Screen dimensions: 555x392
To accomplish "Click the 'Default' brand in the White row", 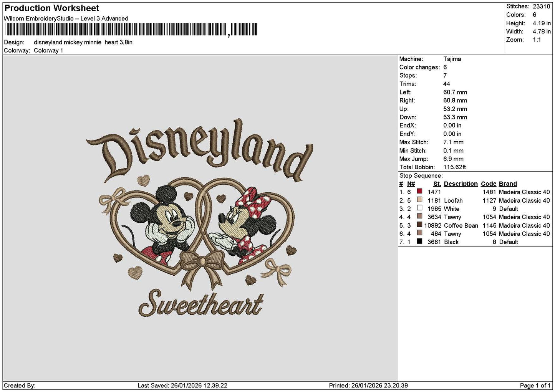I will 509,209.
